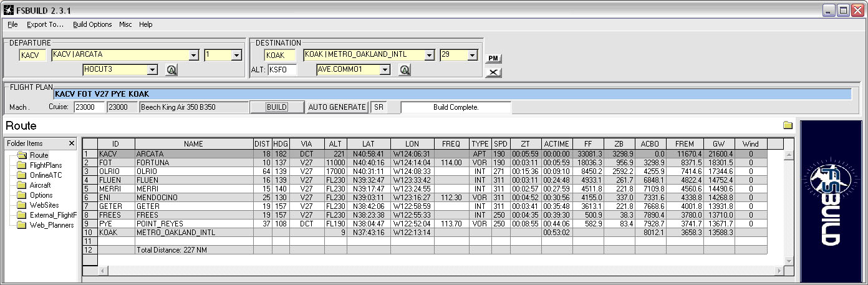Click the alternate airport field KSFO

[x=282, y=70]
